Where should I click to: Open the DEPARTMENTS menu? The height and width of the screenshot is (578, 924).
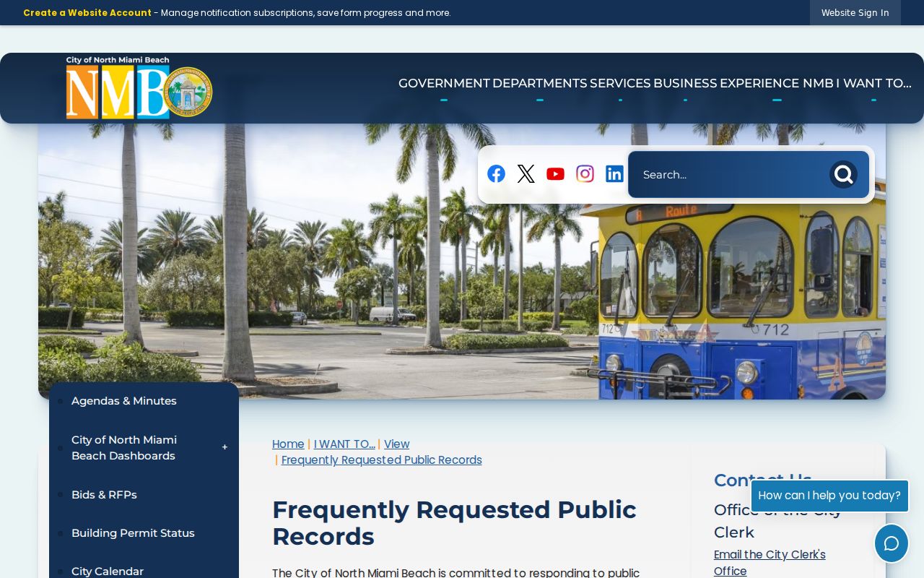pyautogui.click(x=540, y=83)
